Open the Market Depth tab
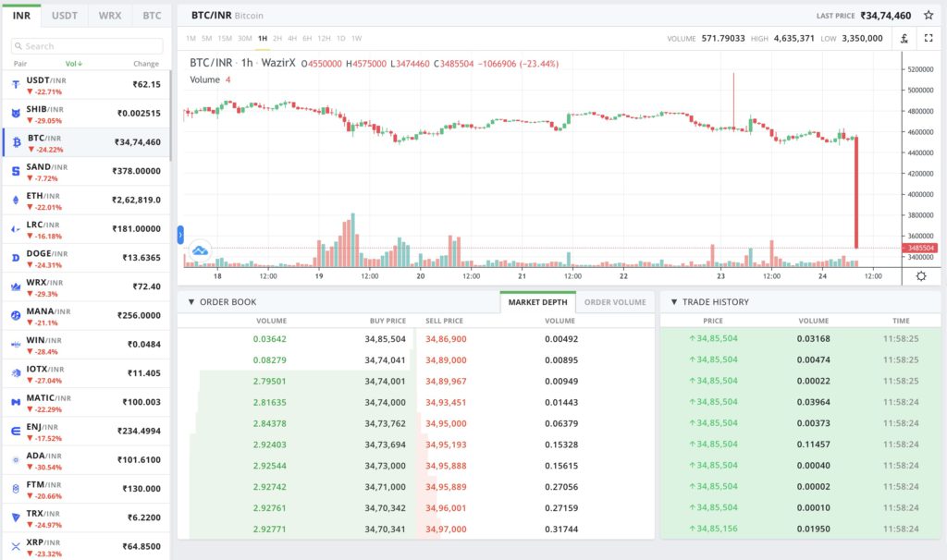Viewport: 947px width, 560px height. pyautogui.click(x=537, y=302)
